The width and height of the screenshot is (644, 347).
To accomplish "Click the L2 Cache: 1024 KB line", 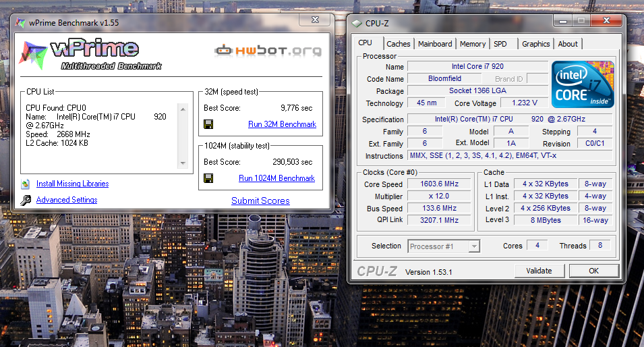I will point(57,143).
